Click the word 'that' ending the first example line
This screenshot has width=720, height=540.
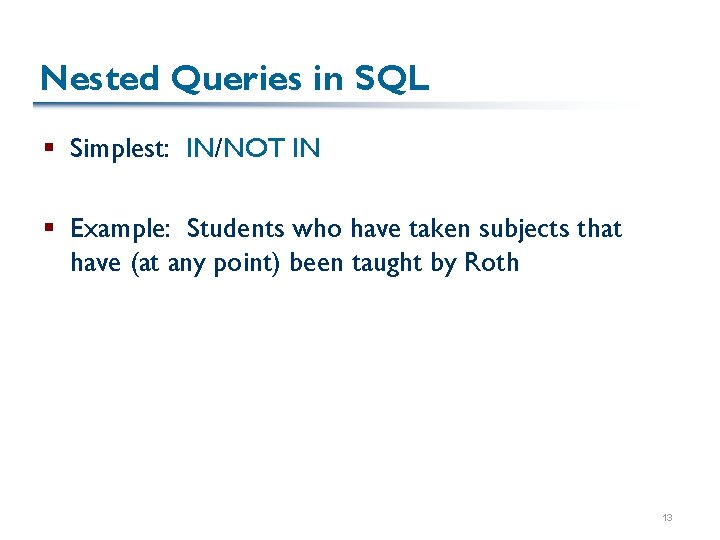(599, 229)
